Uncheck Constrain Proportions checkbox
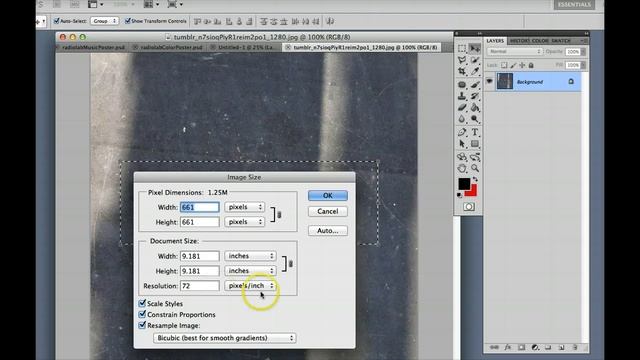Image resolution: width=640 pixels, height=360 pixels. click(142, 314)
